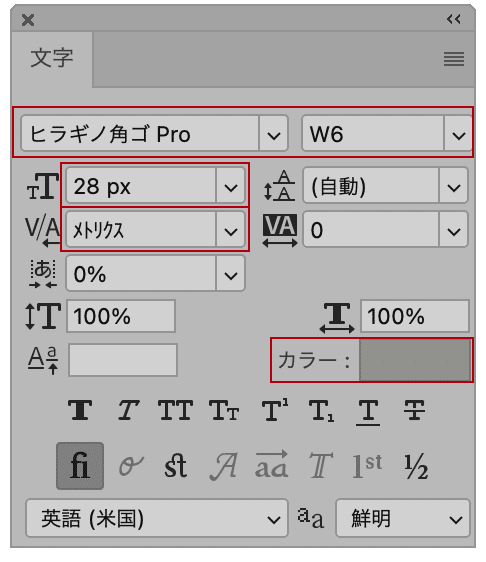Open the tsume 0% dropdown arrow
486x562 pixels.
[230, 273]
